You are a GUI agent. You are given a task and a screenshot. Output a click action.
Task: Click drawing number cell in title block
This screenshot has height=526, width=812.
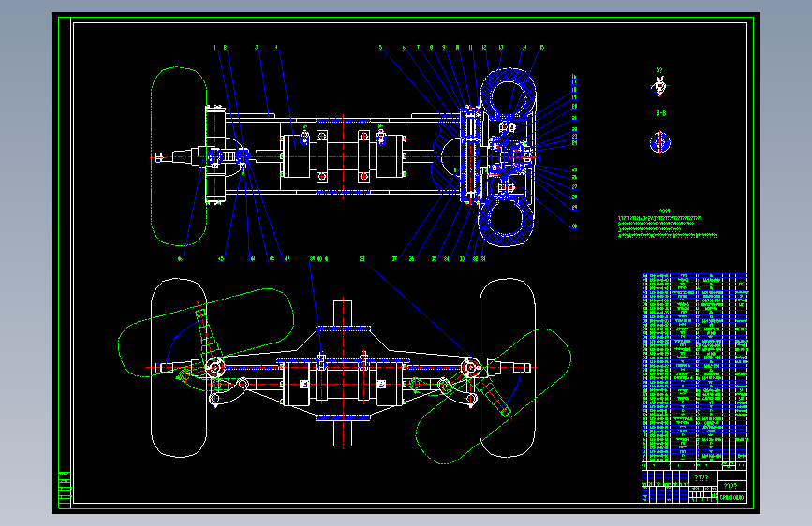(x=731, y=498)
